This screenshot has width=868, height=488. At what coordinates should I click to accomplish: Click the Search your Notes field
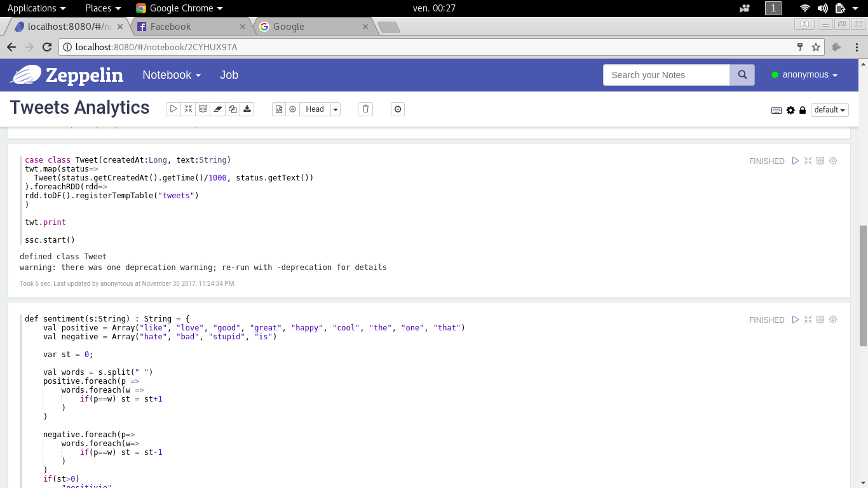[x=666, y=75]
